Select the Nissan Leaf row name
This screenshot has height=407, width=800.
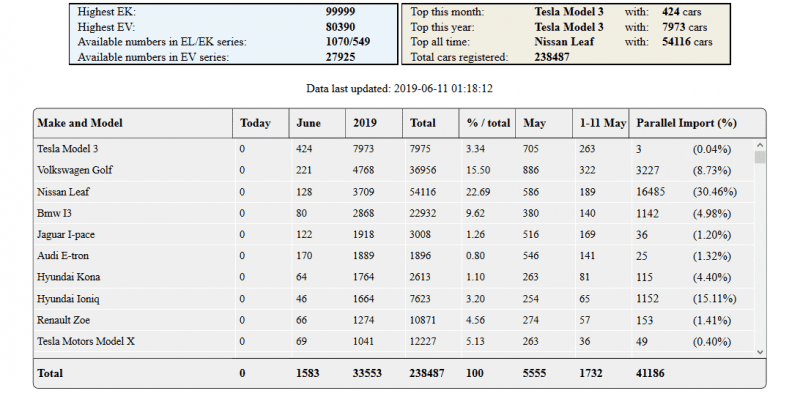tap(63, 192)
